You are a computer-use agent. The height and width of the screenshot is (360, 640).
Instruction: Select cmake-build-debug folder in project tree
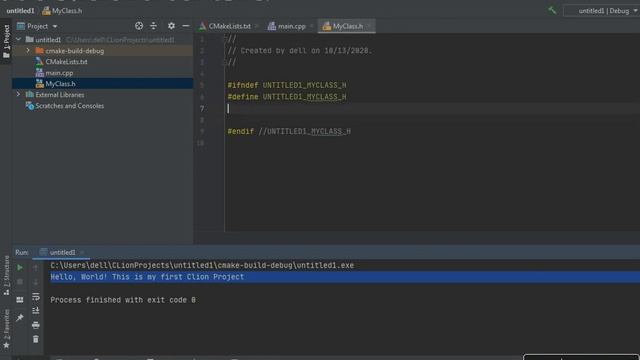(74, 51)
